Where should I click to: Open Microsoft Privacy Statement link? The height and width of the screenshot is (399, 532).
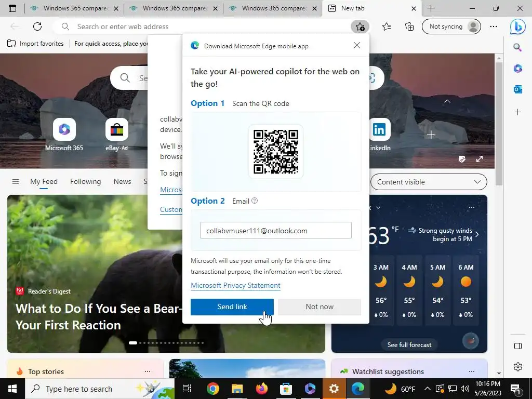click(235, 285)
